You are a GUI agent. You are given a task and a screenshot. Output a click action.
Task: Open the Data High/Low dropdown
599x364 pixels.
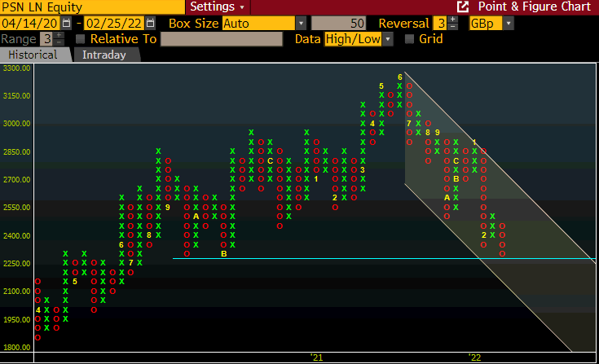point(387,39)
